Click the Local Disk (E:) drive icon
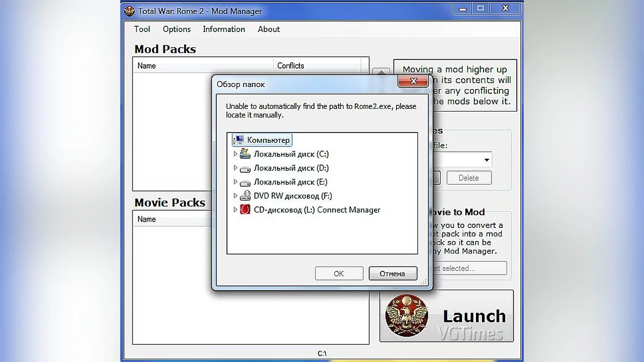The width and height of the screenshot is (644, 362). click(245, 182)
